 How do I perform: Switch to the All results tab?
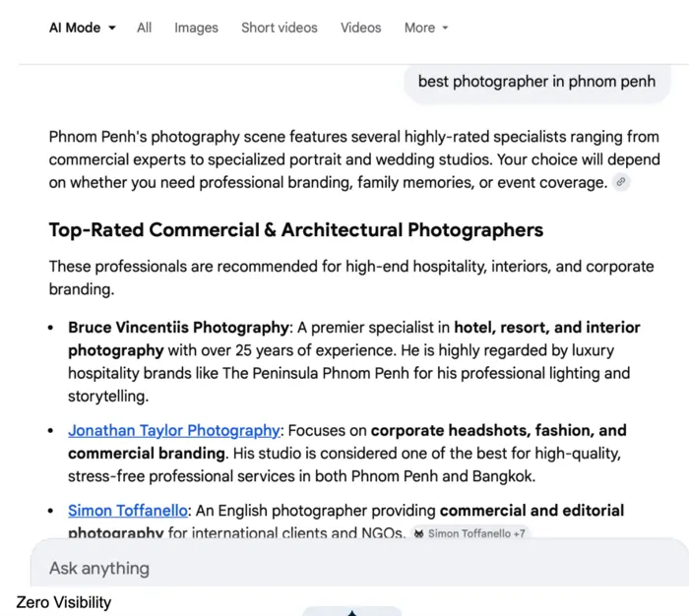point(145,28)
